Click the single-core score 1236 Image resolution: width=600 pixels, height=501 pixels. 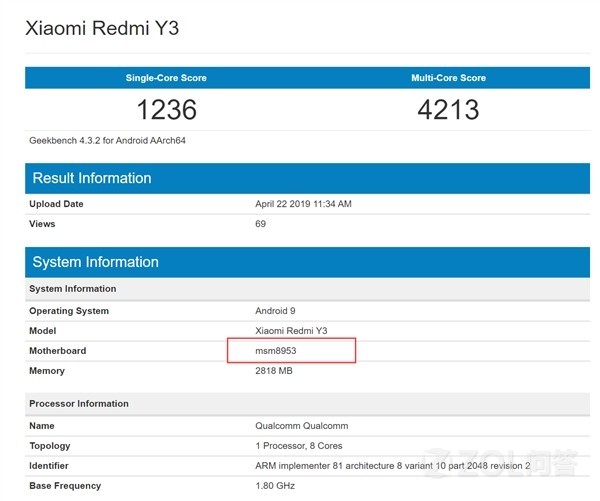(166, 109)
